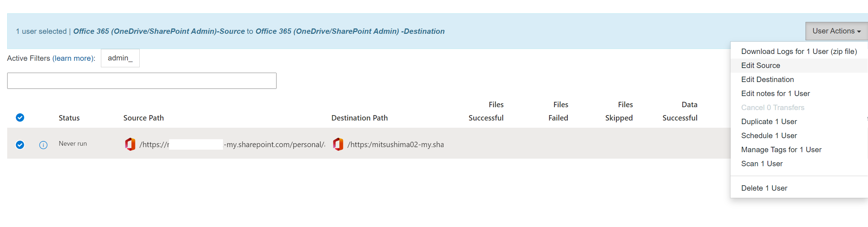Uncheck the select-all checkbox in header row

point(20,118)
